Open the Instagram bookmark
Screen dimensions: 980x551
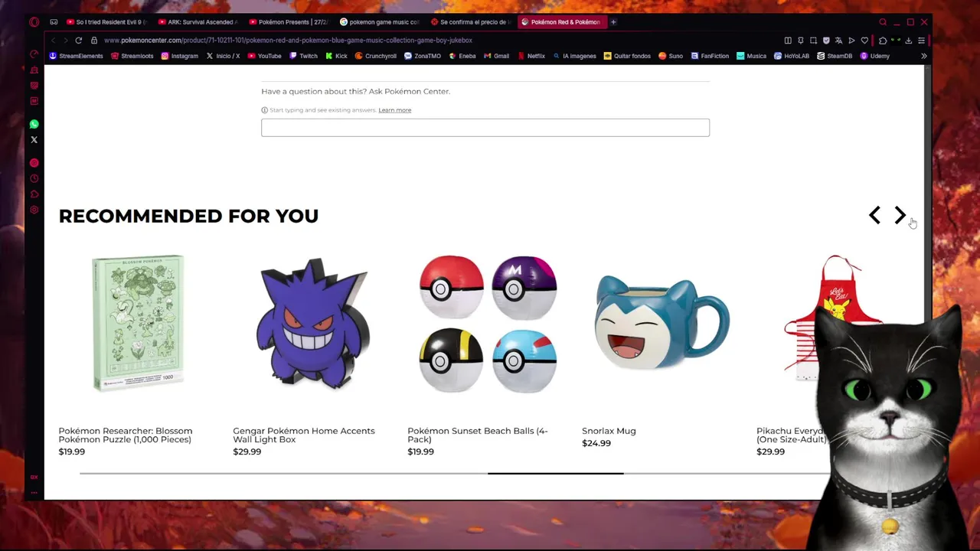point(180,56)
